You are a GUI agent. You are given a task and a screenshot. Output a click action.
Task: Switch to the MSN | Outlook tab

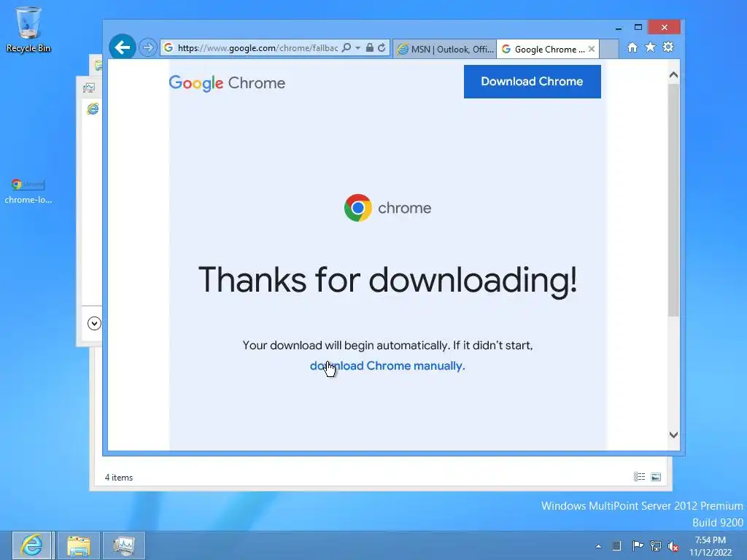coord(445,49)
